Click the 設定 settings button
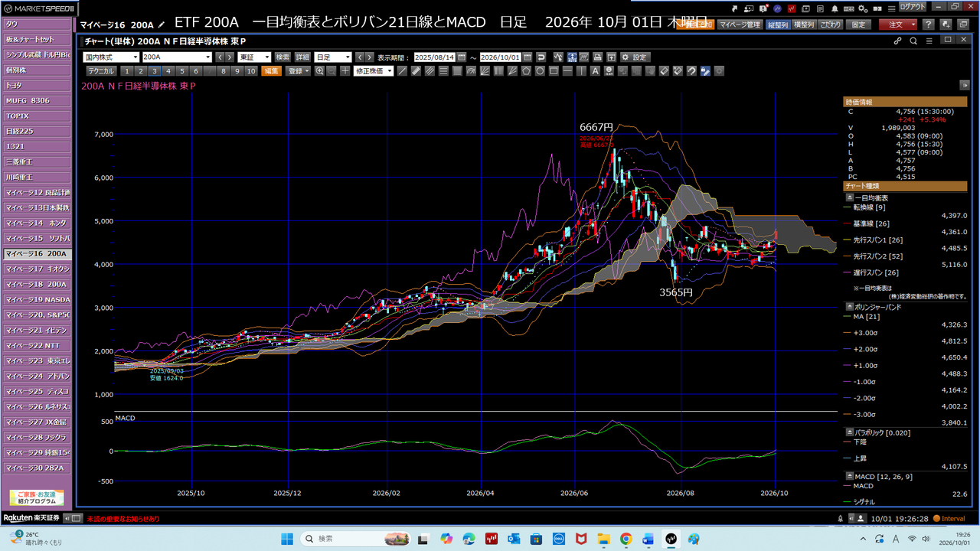Image resolution: width=980 pixels, height=551 pixels. tap(635, 57)
